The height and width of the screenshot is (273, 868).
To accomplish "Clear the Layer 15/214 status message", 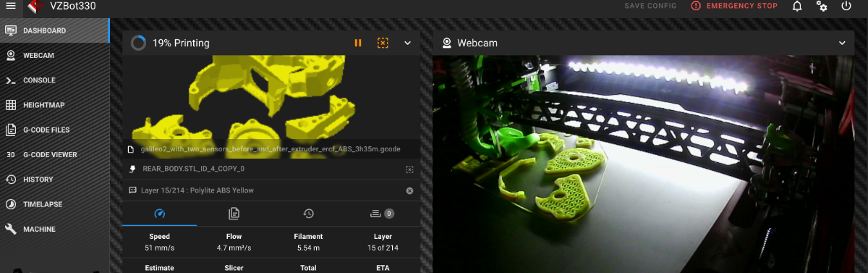I will [409, 190].
